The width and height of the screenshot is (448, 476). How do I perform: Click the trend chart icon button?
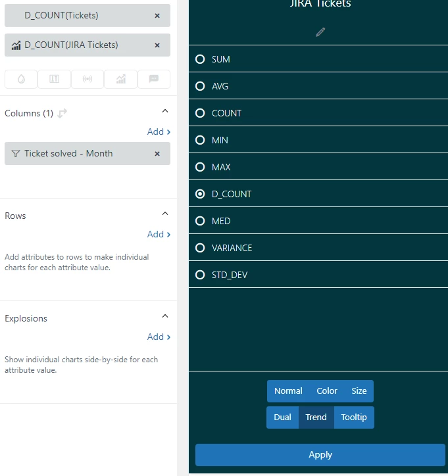[x=120, y=80]
